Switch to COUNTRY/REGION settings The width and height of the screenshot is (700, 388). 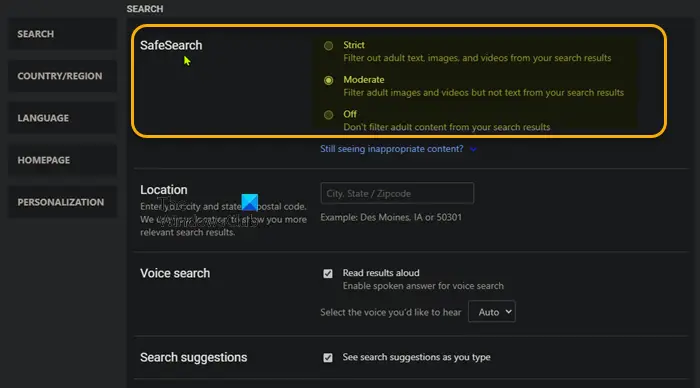click(62, 76)
